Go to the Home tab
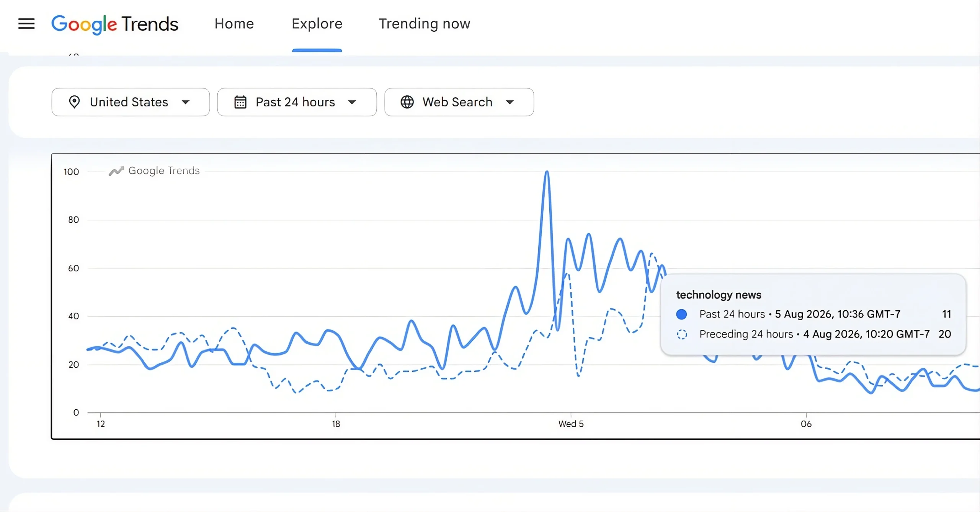 [234, 24]
